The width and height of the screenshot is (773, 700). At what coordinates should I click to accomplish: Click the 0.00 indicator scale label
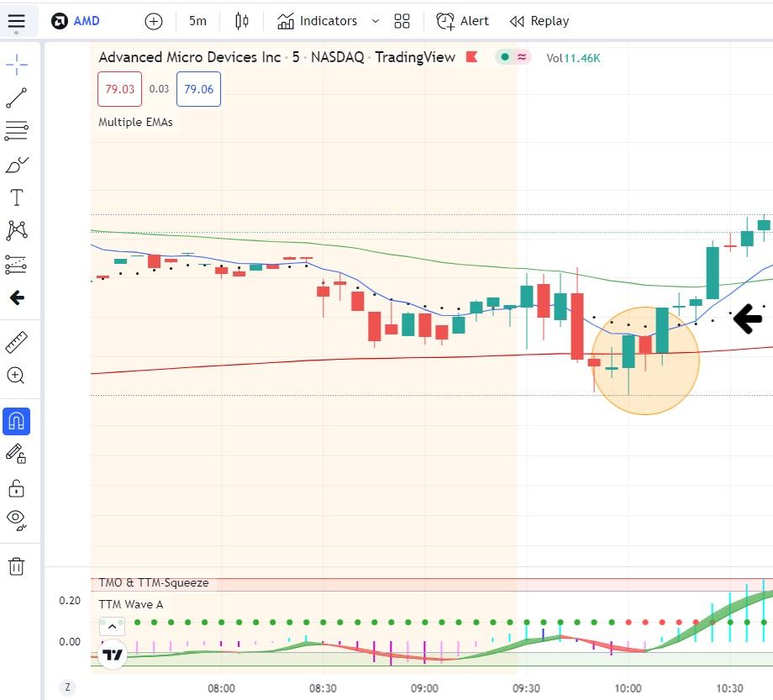pos(70,642)
